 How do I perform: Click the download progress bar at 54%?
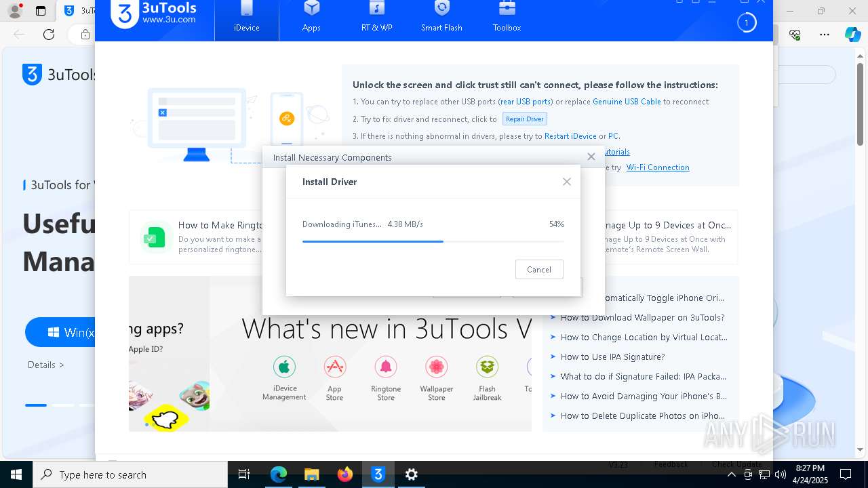click(x=433, y=241)
